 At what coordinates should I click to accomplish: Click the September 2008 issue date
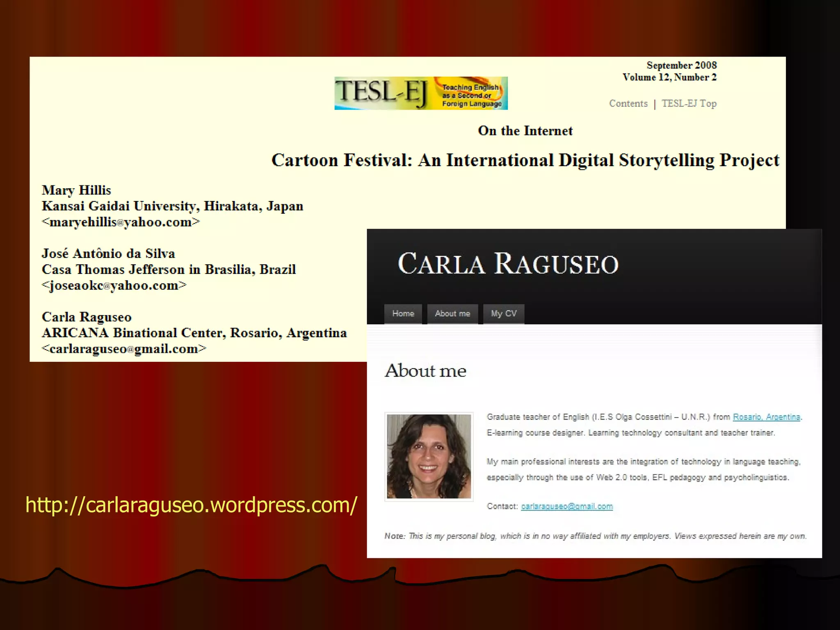coord(681,65)
